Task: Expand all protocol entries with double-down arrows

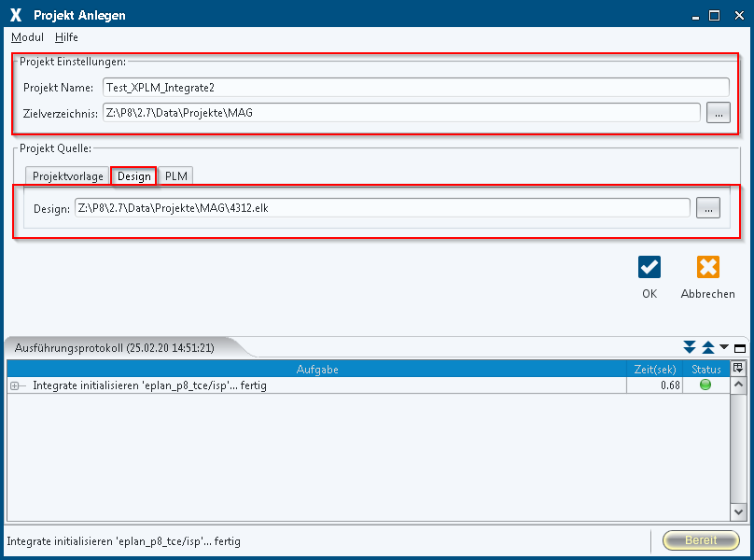Action: pyautogui.click(x=690, y=347)
